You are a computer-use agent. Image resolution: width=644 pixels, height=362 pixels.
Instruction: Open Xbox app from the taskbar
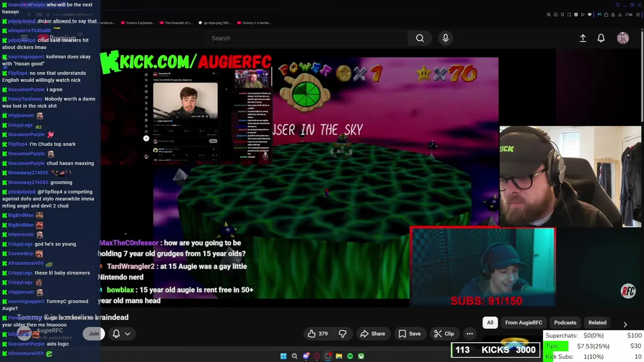point(361,356)
